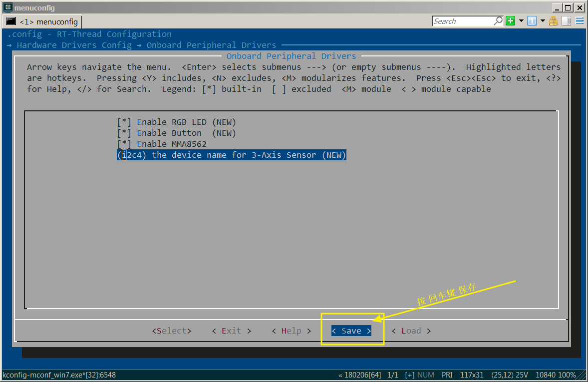588x382 pixels.
Task: Toggle the scrollbar panel icon in toolbar
Action: (566, 21)
